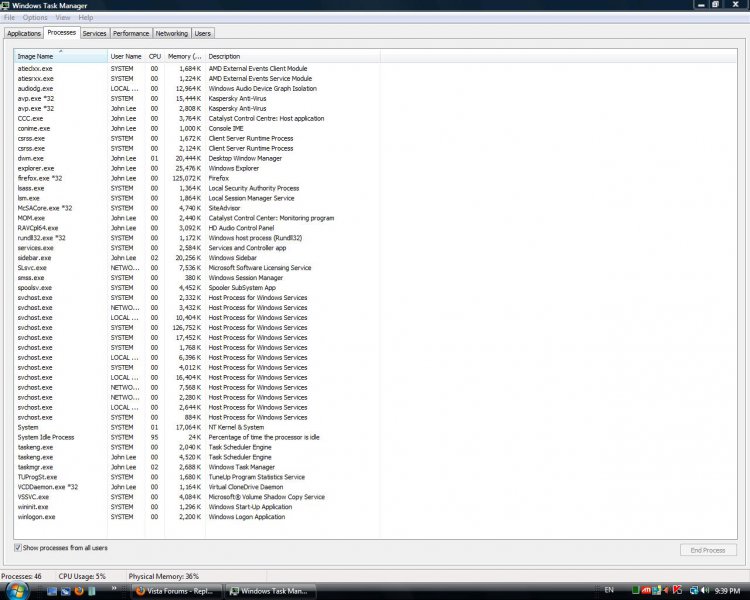Open the Users tab
The width and height of the screenshot is (750, 600).
(202, 33)
